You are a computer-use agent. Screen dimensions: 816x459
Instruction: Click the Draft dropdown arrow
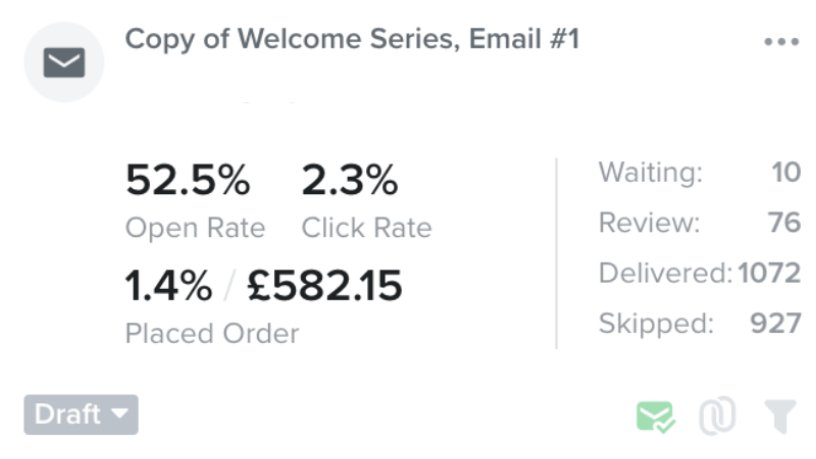pyautogui.click(x=120, y=414)
